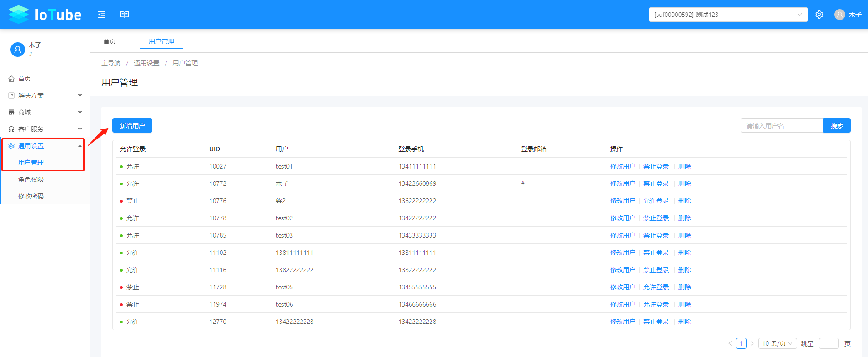Click UID cell 10776

pos(218,201)
